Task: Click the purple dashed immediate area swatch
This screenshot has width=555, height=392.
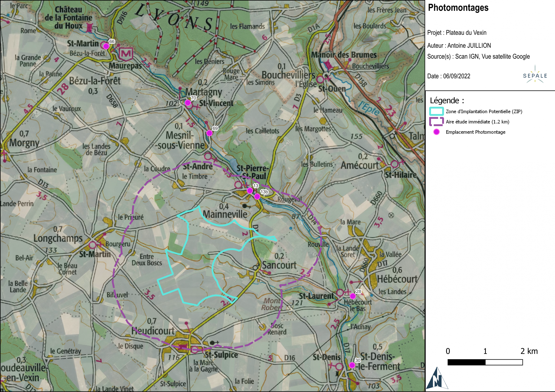Action: [x=436, y=121]
